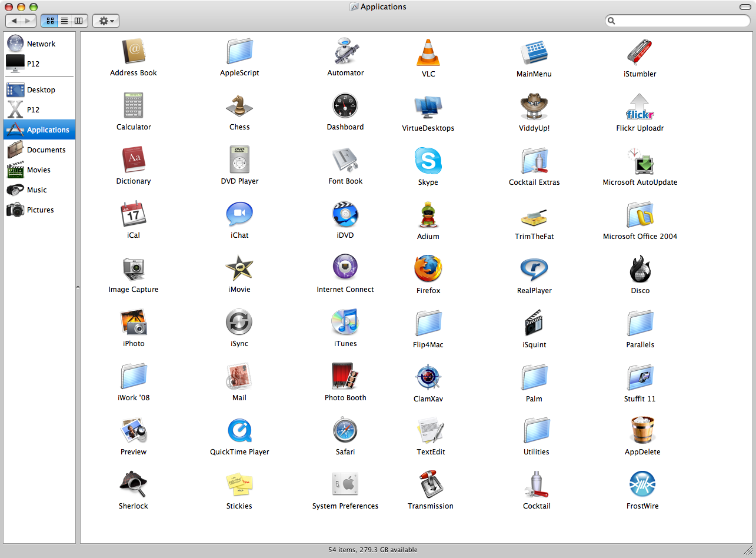Select the Automator robot icon

point(345,52)
